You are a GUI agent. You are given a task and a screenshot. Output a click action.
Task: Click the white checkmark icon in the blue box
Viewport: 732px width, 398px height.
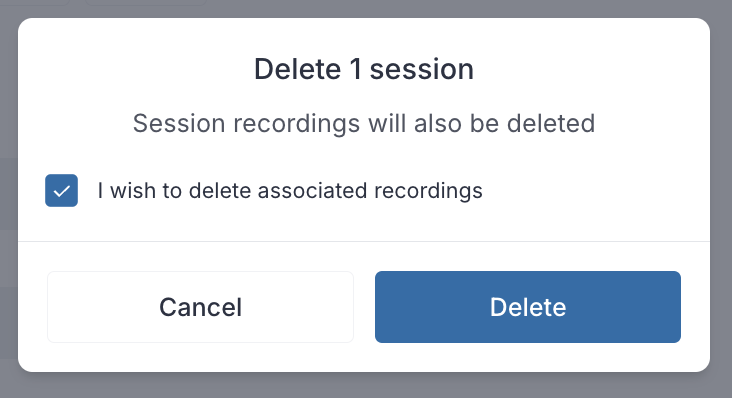pos(61,191)
